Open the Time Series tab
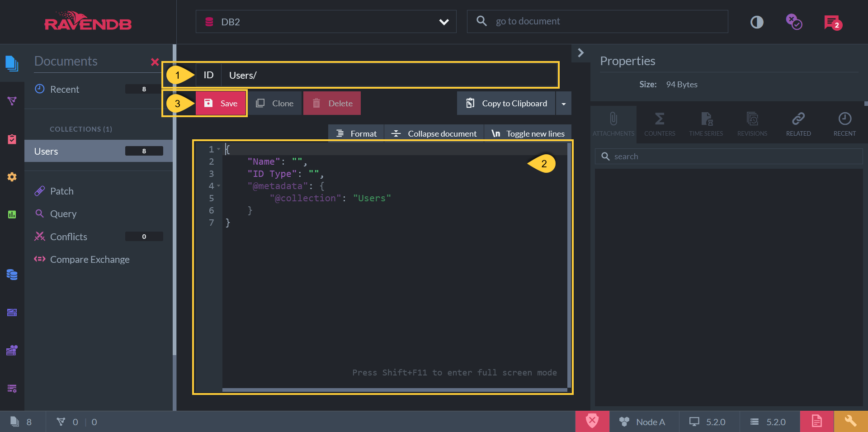The height and width of the screenshot is (432, 868). click(706, 124)
